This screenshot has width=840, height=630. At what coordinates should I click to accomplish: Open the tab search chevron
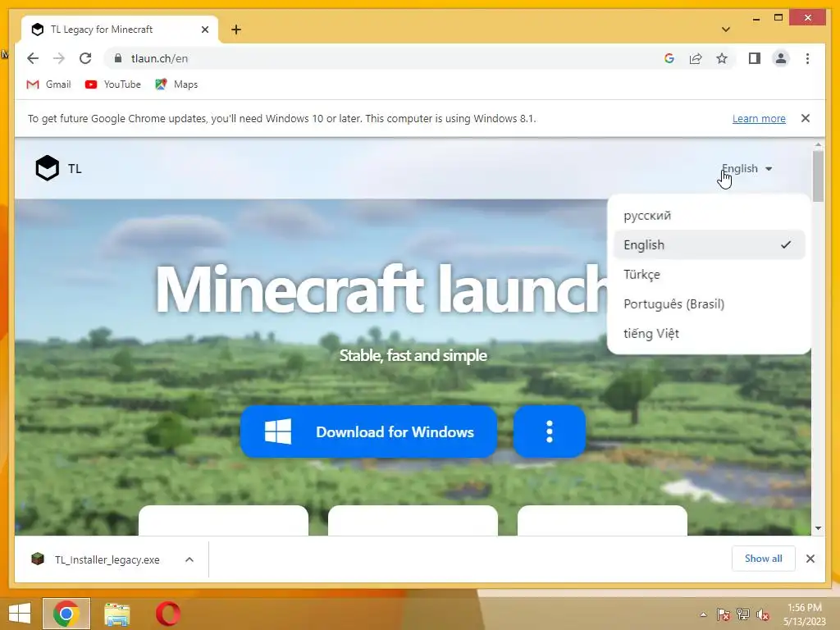click(725, 30)
